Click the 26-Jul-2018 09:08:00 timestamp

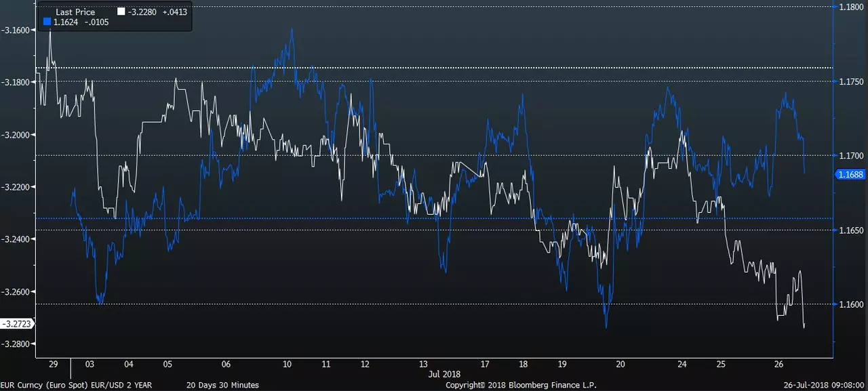[x=824, y=385]
